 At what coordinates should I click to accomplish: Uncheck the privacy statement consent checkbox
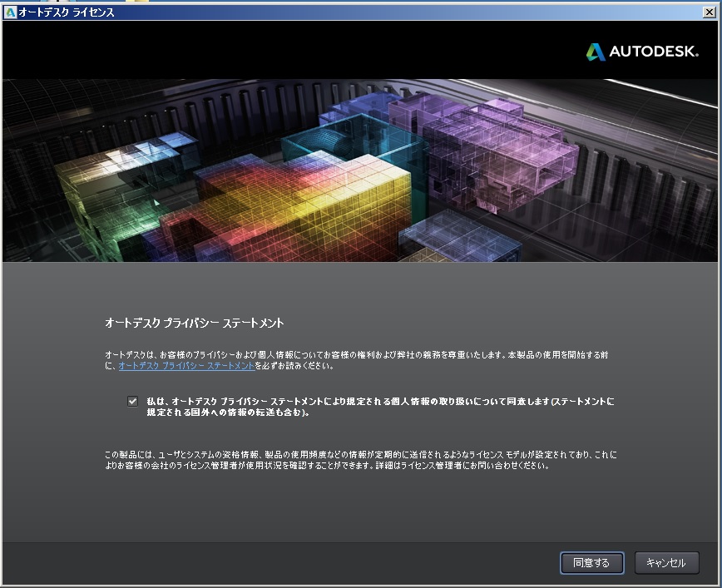click(132, 401)
